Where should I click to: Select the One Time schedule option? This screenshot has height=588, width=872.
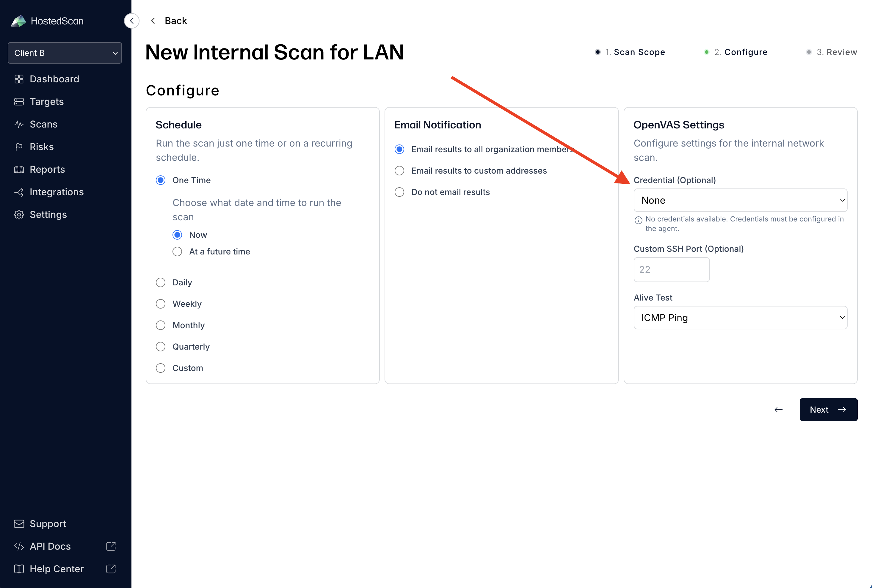[x=161, y=180]
